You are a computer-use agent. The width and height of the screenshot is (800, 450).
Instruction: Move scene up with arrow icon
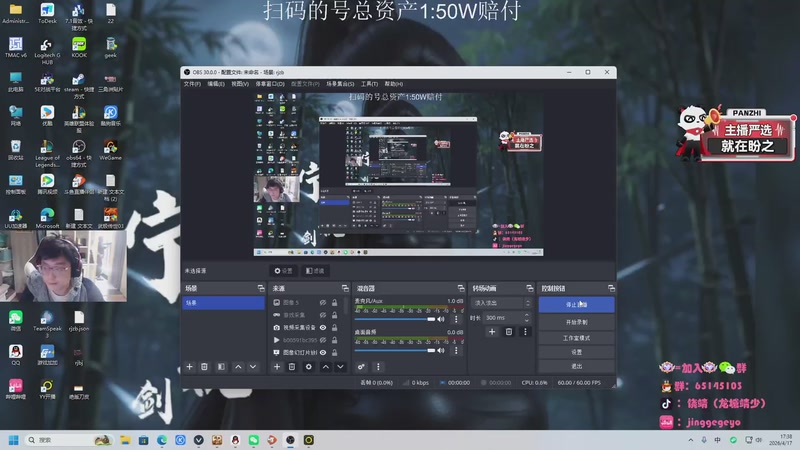[238, 367]
